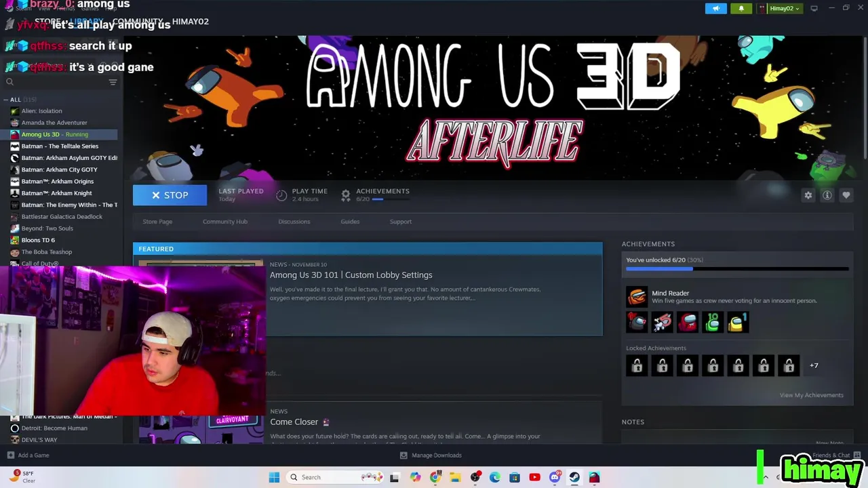868x488 pixels.
Task: Select Bloons TD 6 in library
Action: pos(38,240)
